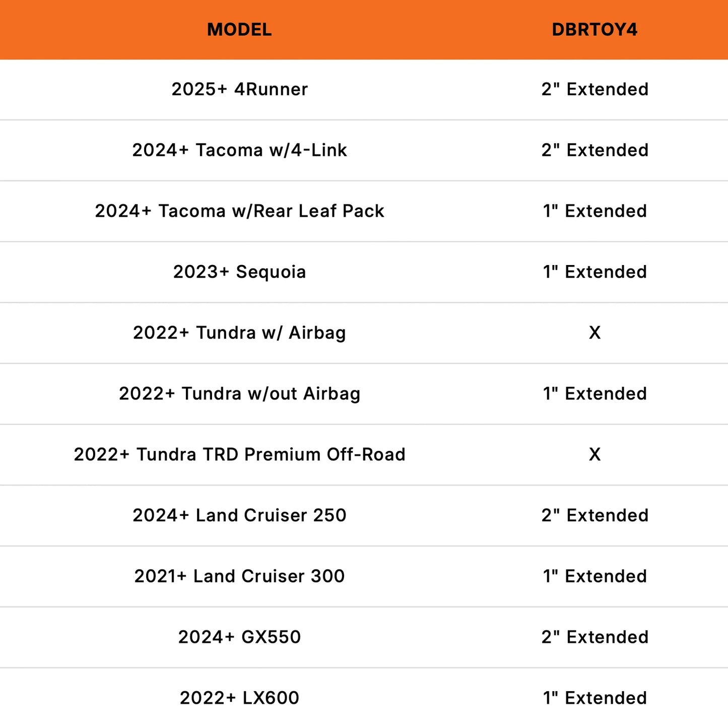Select the 2022+ Tundra w/ Airbag cell
Screen dimensions: 728x728
point(239,333)
